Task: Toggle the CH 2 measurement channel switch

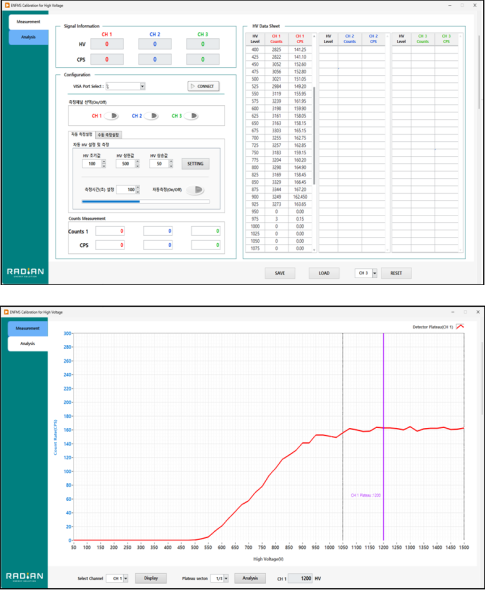Action: [152, 116]
